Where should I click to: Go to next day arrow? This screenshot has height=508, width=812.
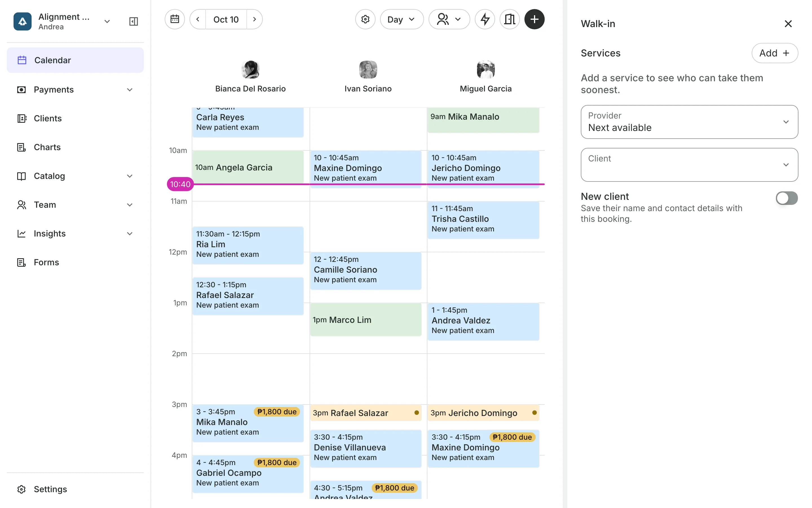coord(254,19)
